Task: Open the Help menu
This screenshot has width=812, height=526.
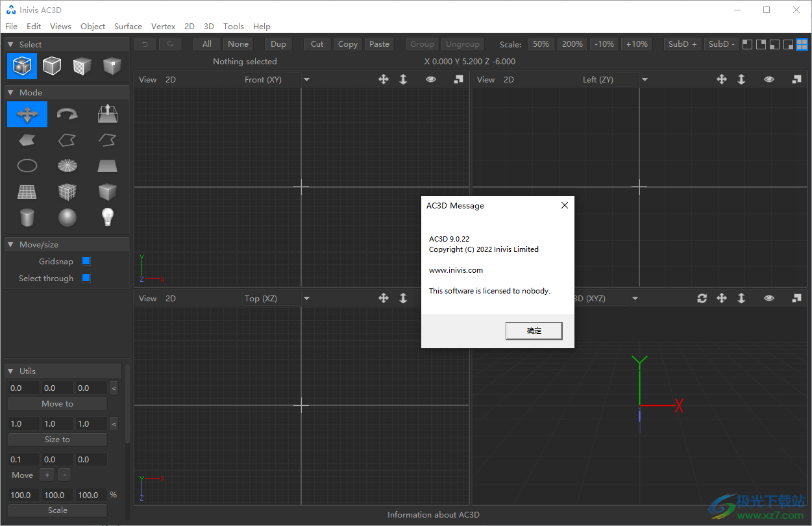Action: pos(262,27)
